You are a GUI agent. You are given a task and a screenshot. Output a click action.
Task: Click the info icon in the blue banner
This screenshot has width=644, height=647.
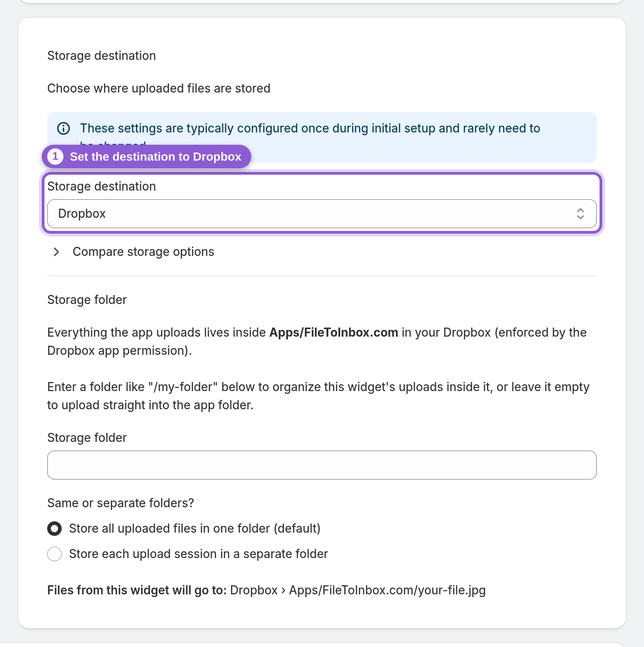click(x=63, y=128)
